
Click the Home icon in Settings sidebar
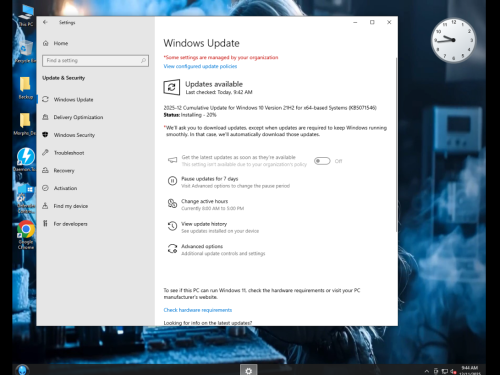(46, 43)
